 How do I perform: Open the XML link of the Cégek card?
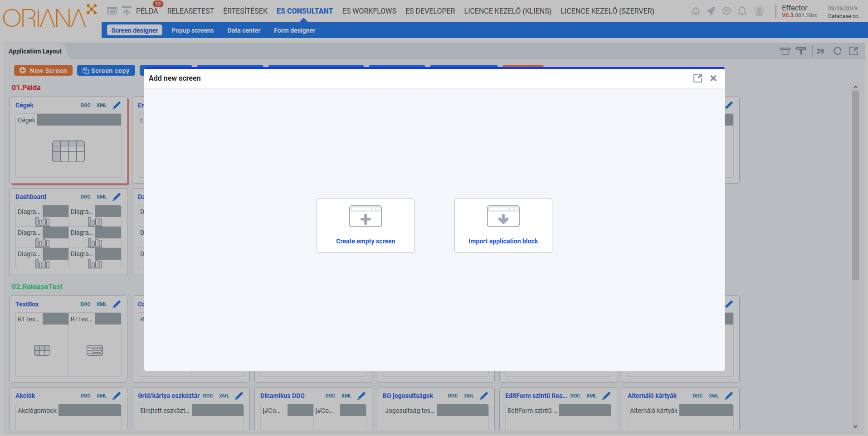(102, 105)
